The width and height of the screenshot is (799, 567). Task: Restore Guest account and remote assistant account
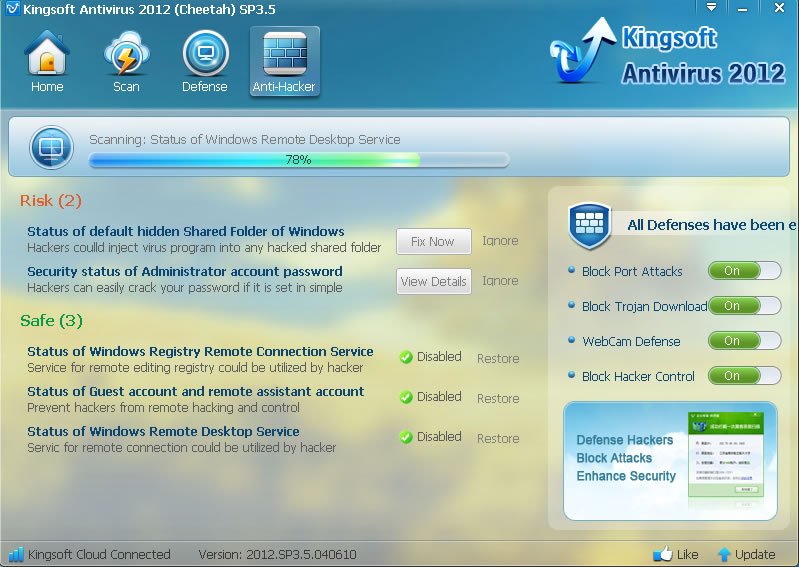click(498, 398)
